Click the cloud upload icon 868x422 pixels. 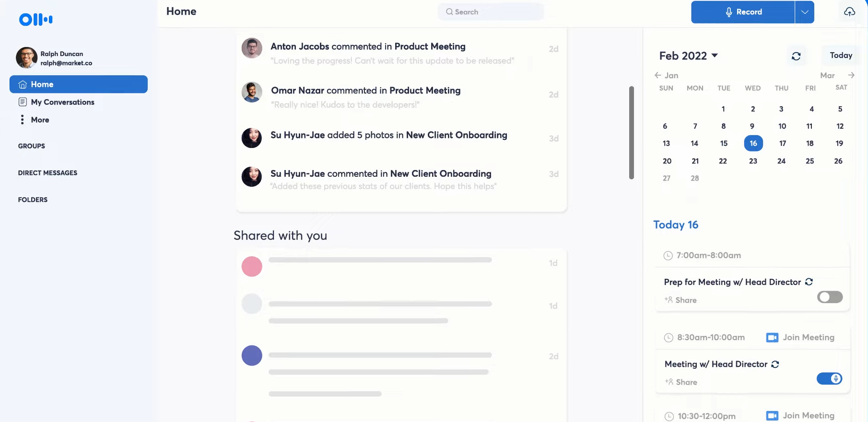849,12
